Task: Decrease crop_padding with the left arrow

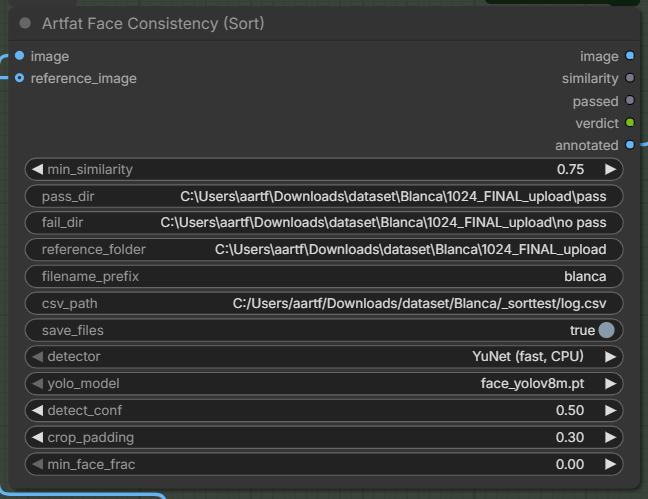Action: [38, 437]
